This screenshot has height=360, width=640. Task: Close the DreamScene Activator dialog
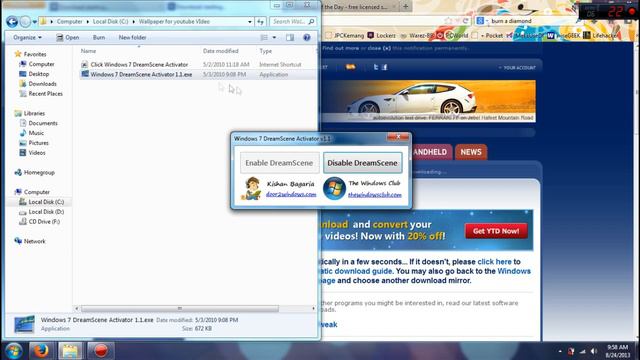coord(398,137)
